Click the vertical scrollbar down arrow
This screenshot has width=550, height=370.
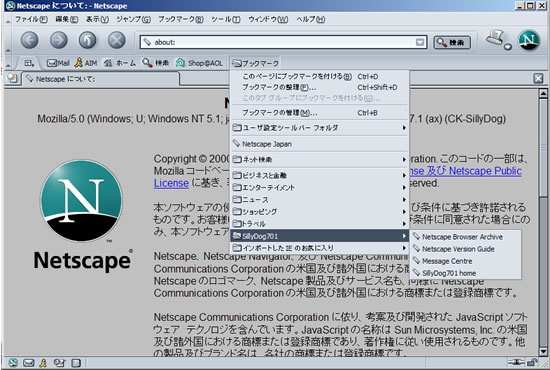coord(543,351)
